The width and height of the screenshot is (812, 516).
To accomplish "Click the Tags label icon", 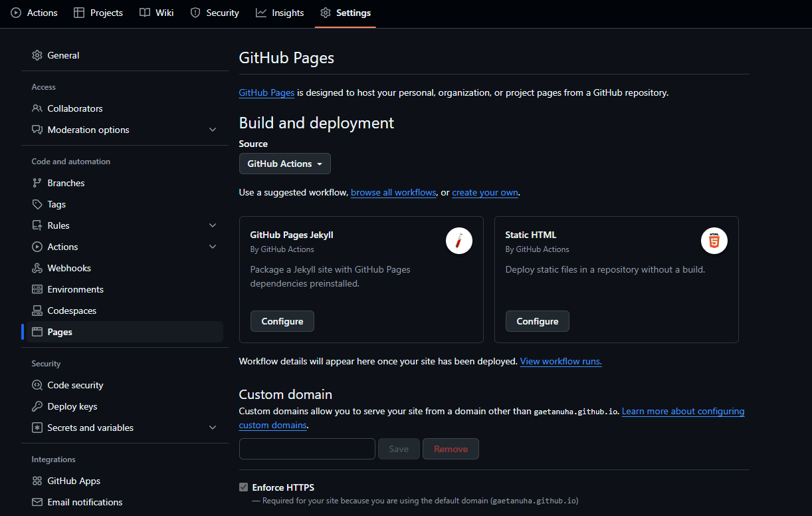I will point(37,204).
